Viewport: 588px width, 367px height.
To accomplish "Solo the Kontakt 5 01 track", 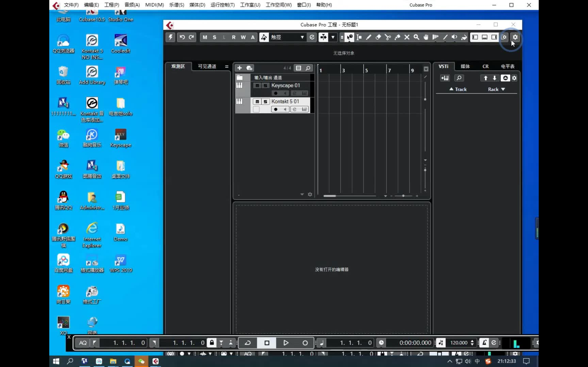I will (x=265, y=102).
